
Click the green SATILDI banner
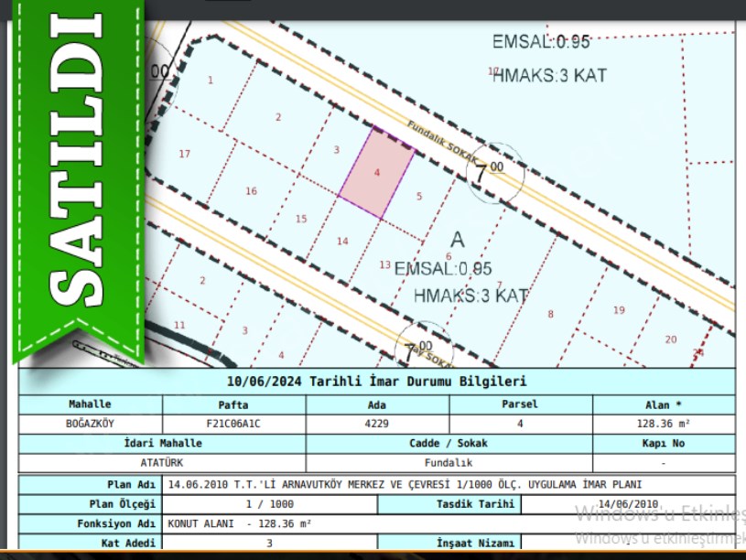pyautogui.click(x=76, y=174)
